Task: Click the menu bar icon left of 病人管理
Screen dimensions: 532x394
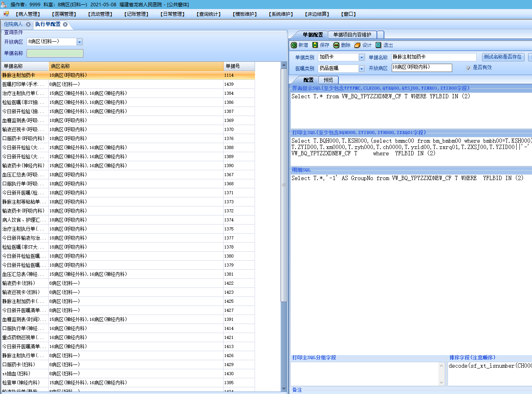Action: (x=6, y=14)
